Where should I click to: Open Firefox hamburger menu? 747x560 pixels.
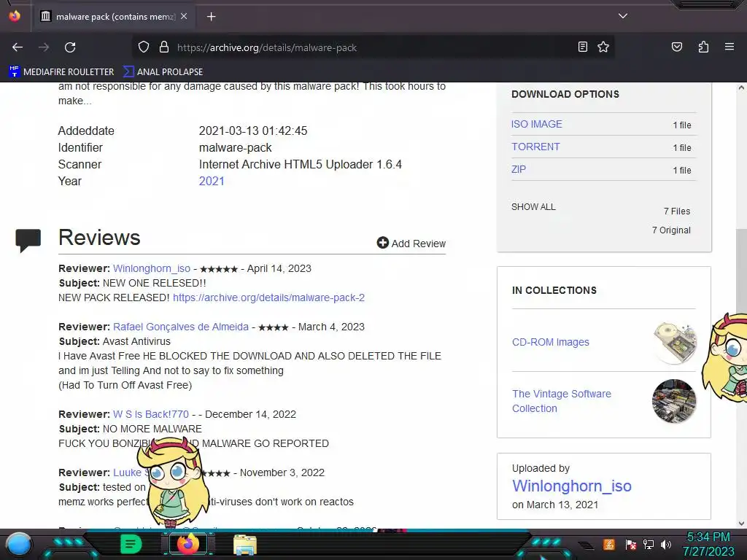click(x=729, y=47)
